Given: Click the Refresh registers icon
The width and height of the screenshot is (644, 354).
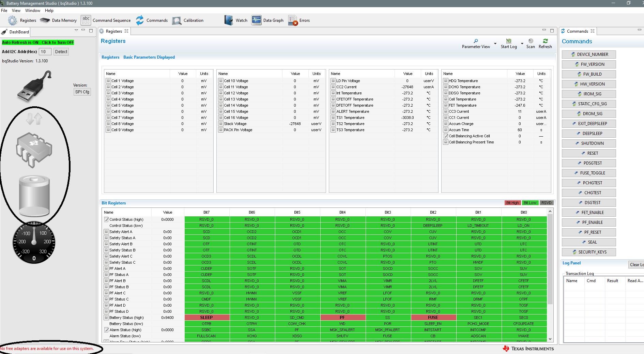Looking at the screenshot, I should (545, 41).
